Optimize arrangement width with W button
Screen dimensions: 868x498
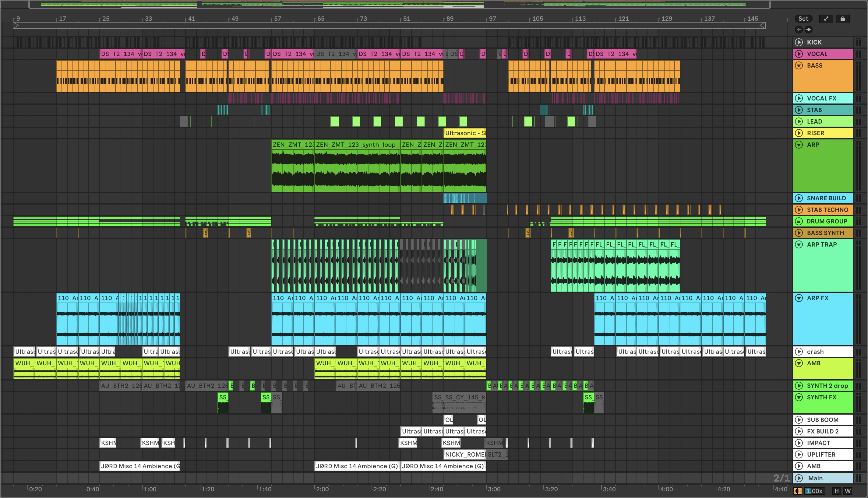pos(848,491)
